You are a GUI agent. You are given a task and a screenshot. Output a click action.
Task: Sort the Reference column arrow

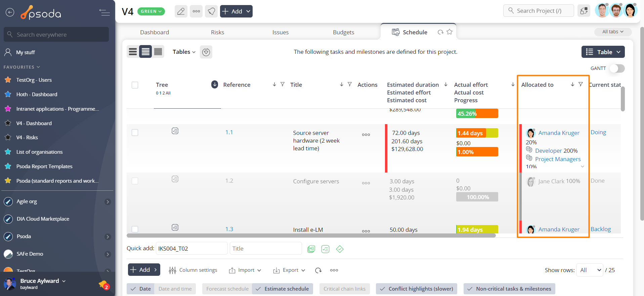point(274,84)
